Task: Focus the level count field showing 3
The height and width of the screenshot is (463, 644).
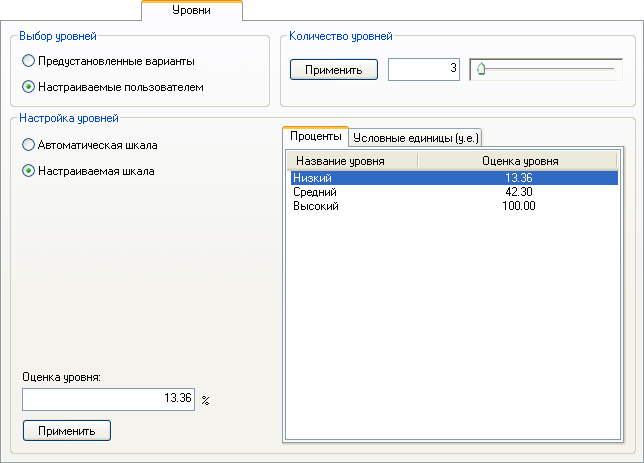Action: 424,69
